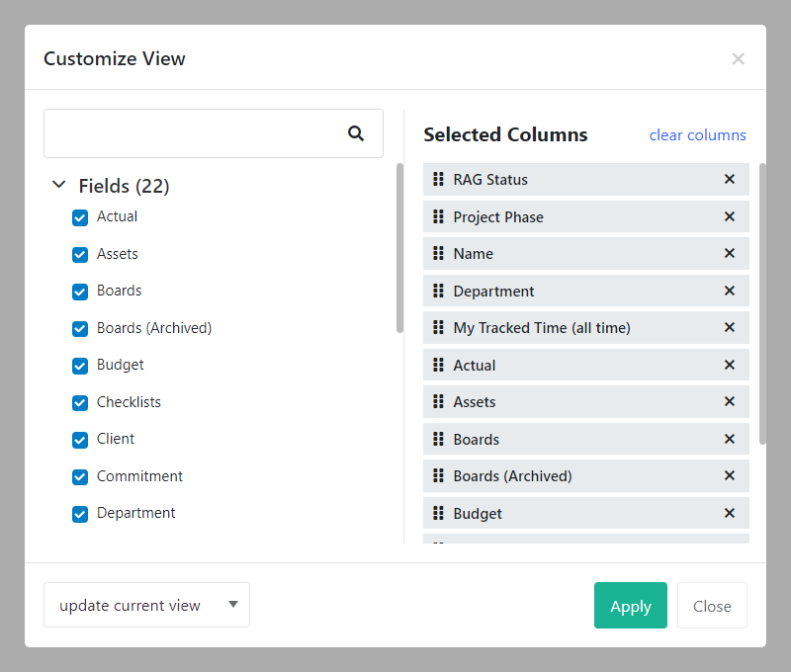
Task: Remove the Department column with its X icon
Action: coord(729,291)
